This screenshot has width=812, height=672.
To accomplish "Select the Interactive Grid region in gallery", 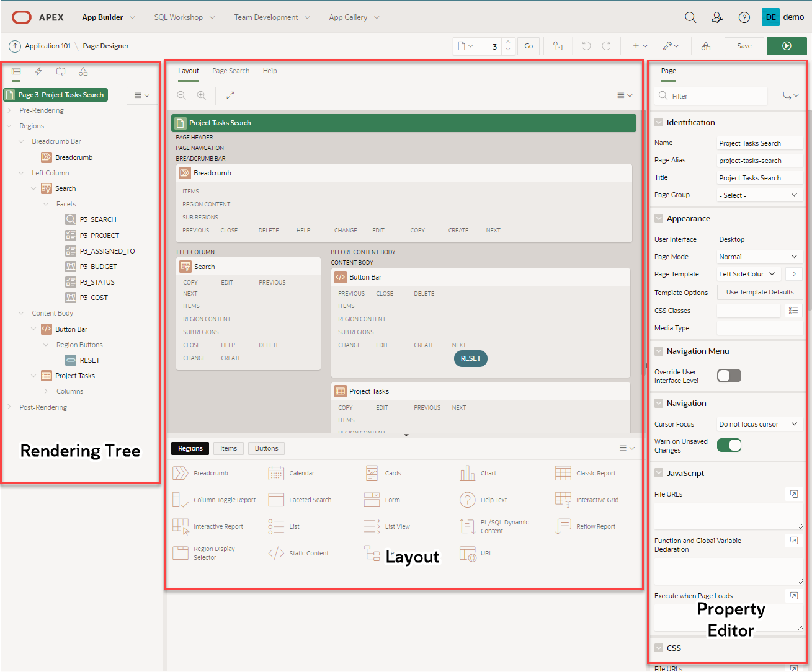I will coord(587,500).
